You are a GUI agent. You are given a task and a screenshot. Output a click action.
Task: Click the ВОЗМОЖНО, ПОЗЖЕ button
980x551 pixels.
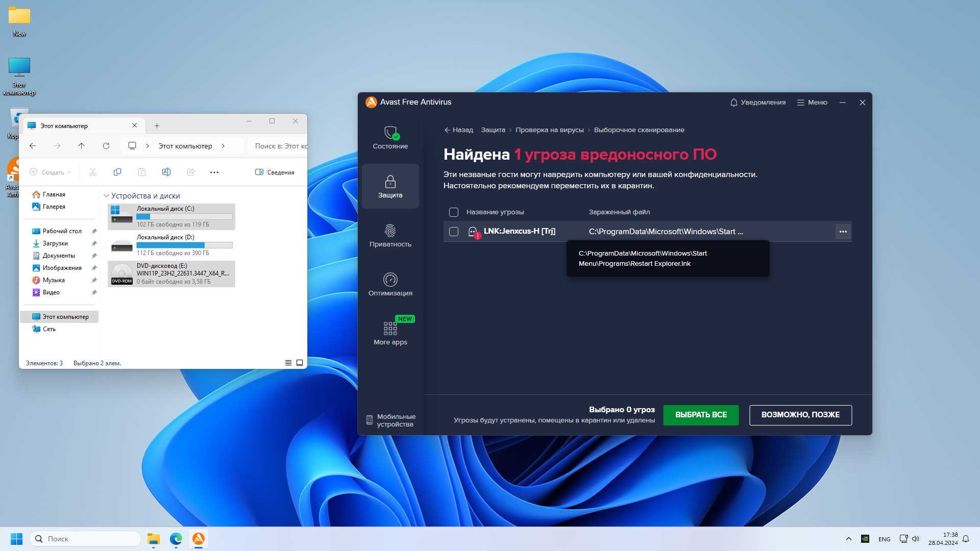pyautogui.click(x=800, y=415)
